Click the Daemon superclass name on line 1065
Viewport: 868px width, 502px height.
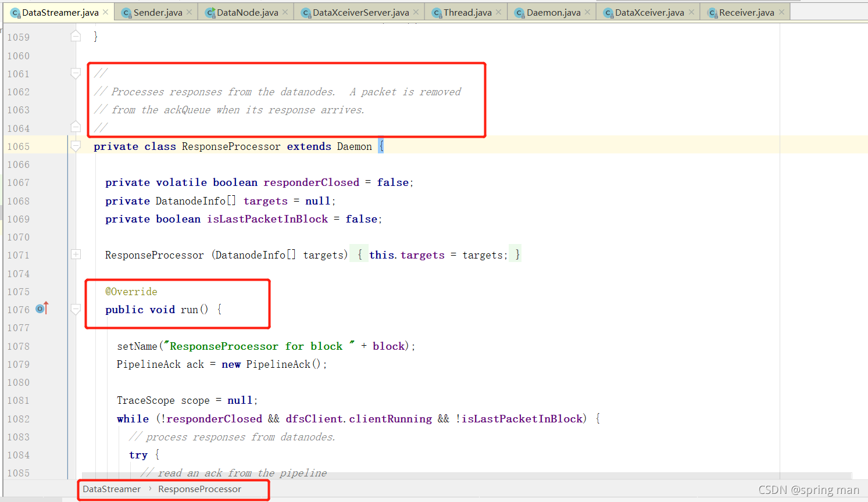[354, 146]
